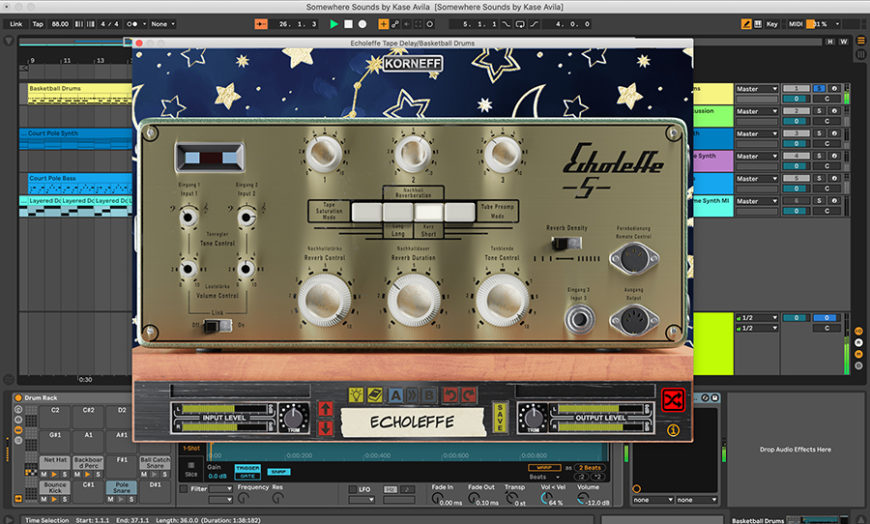Copy A to B with arrows icon
The image size is (870, 524).
point(412,395)
